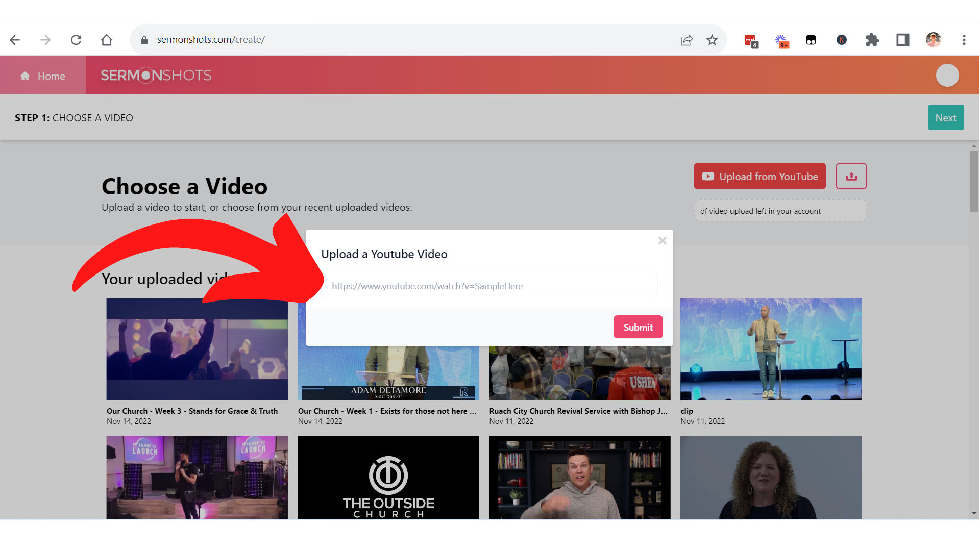Click the YouTube URL input field
The width and height of the screenshot is (980, 551).
pos(489,285)
